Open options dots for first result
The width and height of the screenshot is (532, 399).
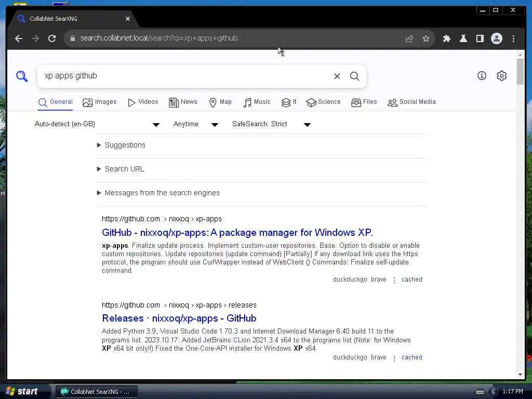tap(394, 280)
